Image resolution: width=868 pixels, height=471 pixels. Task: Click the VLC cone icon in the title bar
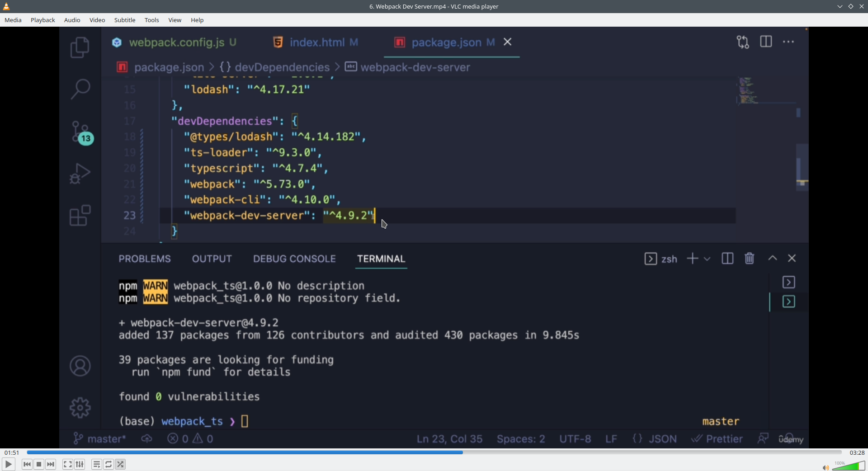pyautogui.click(x=6, y=6)
